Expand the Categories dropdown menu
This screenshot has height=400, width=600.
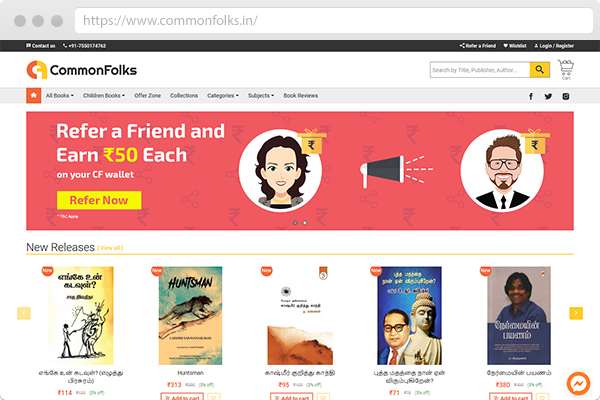pyautogui.click(x=223, y=96)
